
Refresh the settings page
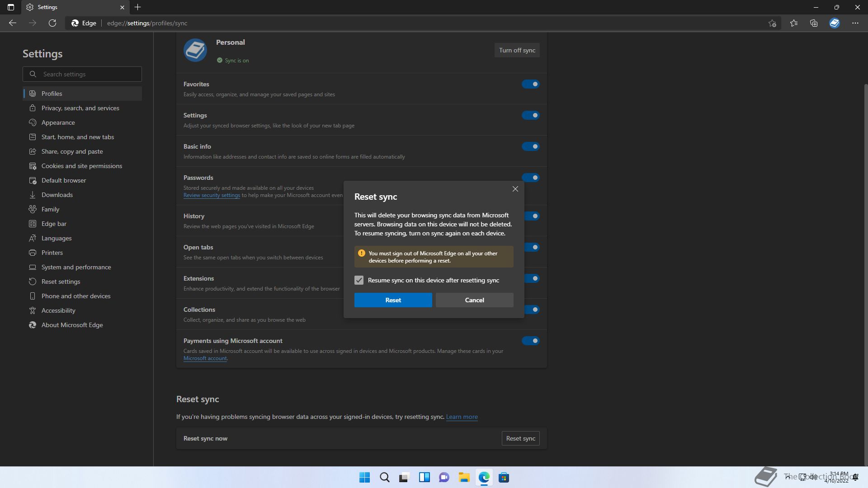52,23
